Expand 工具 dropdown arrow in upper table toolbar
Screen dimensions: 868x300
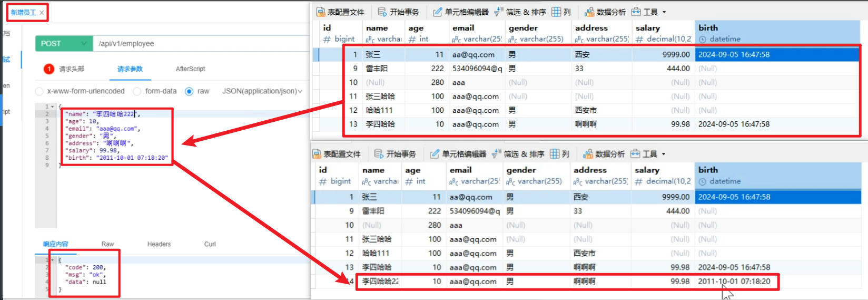[x=664, y=12]
